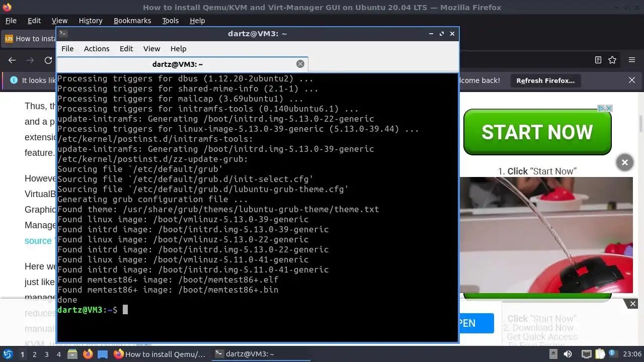Activate Firefox 'How to install Qemu' taskbar entry
The image size is (644, 362).
(160, 354)
